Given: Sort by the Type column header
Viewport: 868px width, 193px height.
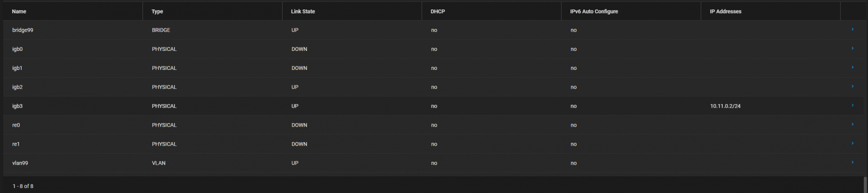Looking at the screenshot, I should point(157,11).
